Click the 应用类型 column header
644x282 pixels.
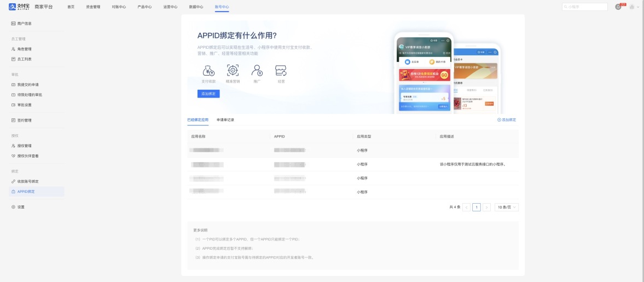pyautogui.click(x=364, y=136)
